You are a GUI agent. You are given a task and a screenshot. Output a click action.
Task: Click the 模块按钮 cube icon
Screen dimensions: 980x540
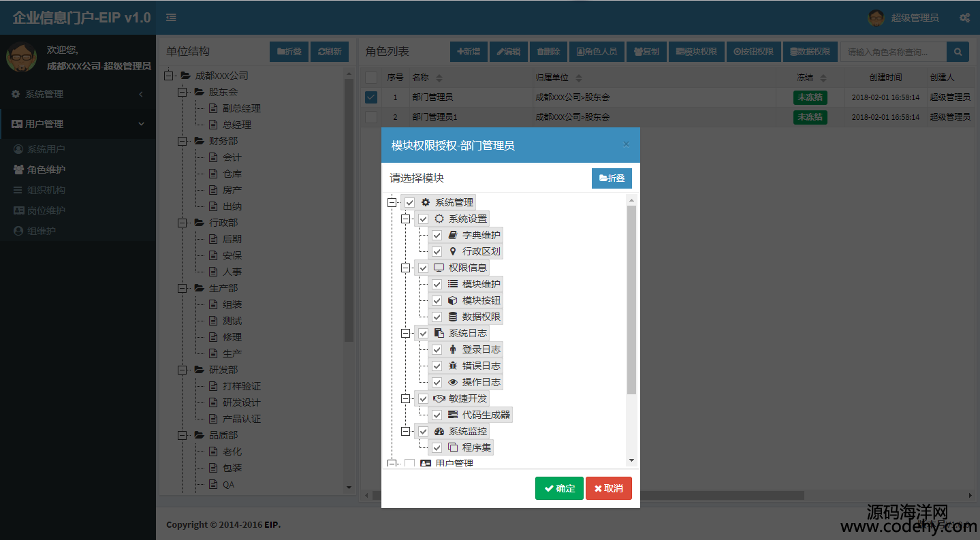point(453,300)
